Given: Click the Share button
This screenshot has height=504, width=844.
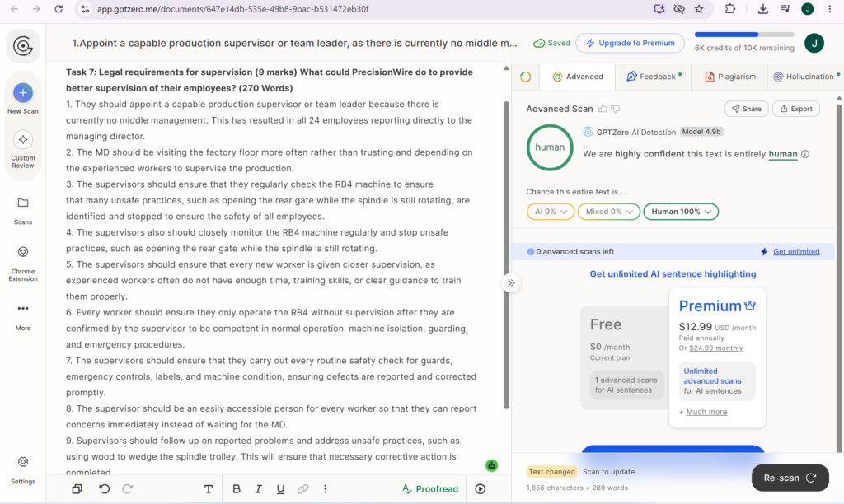Looking at the screenshot, I should click(x=746, y=109).
